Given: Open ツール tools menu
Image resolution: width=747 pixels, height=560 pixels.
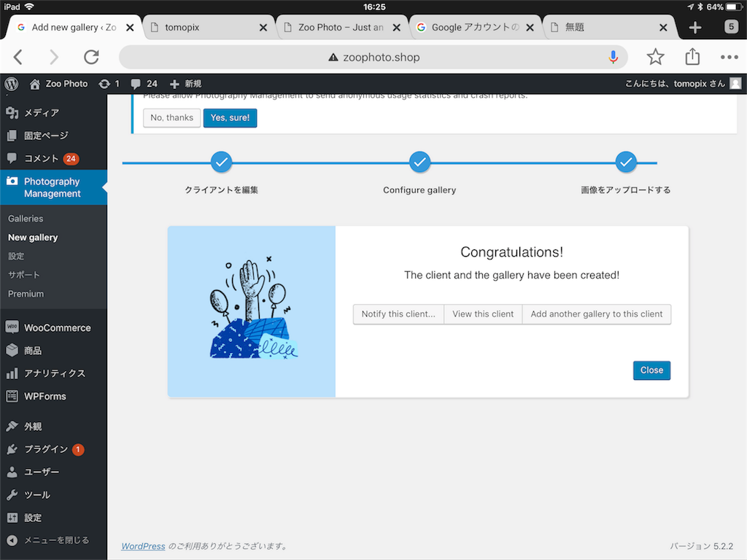Looking at the screenshot, I should click(53, 495).
